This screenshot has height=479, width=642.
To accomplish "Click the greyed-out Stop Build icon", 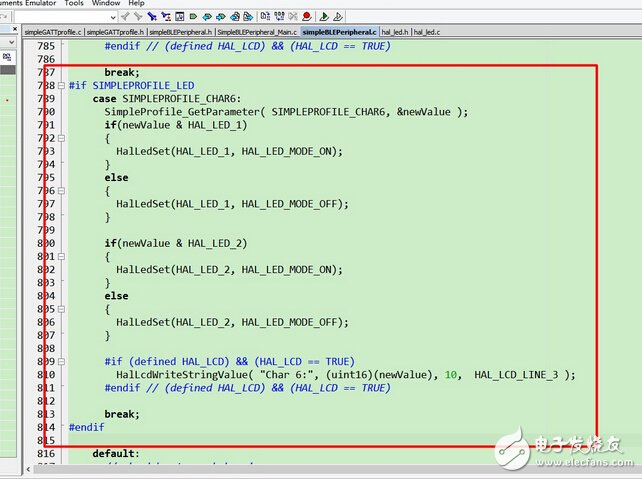I will pos(291,17).
